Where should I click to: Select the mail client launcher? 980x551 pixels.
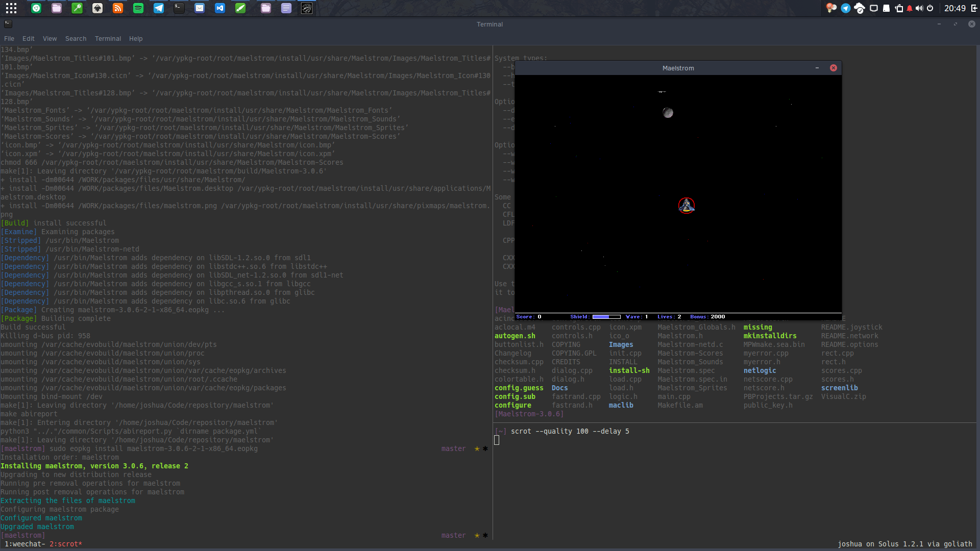(x=200, y=8)
